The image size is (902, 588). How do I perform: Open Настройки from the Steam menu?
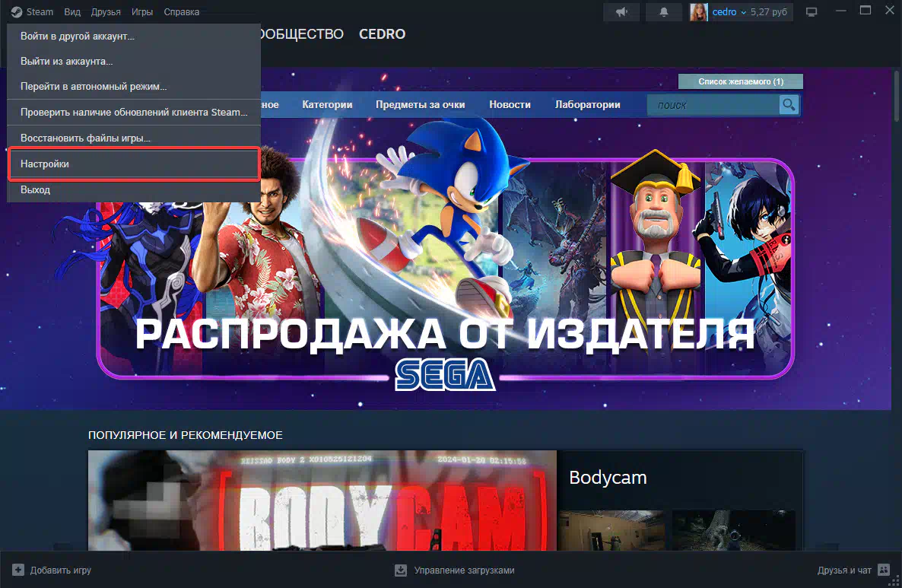(x=133, y=164)
